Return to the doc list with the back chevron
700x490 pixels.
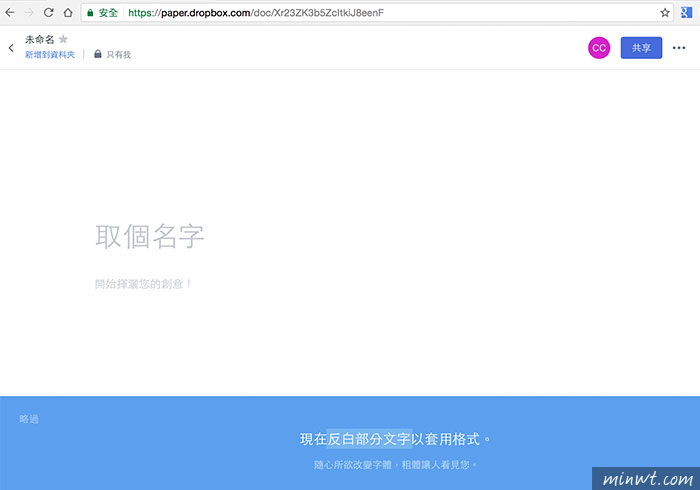pos(11,48)
